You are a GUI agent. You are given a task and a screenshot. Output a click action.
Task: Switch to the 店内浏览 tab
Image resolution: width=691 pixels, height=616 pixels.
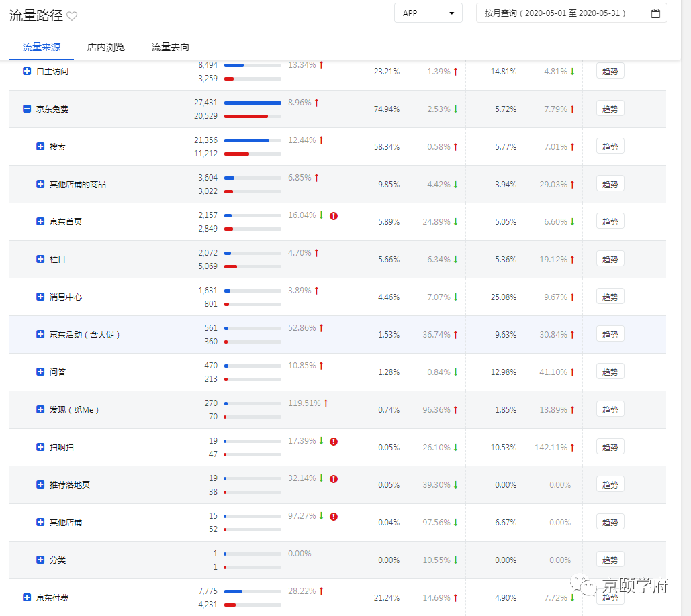[106, 47]
